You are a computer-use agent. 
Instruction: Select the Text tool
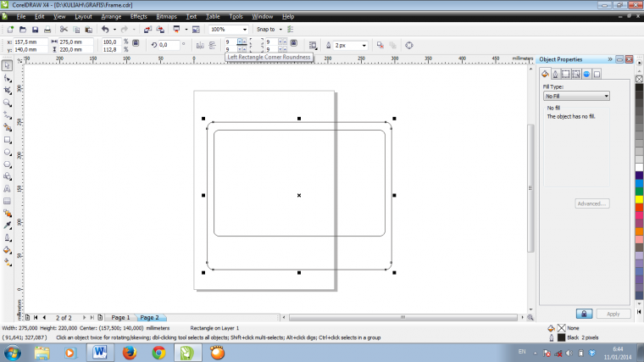8,188
